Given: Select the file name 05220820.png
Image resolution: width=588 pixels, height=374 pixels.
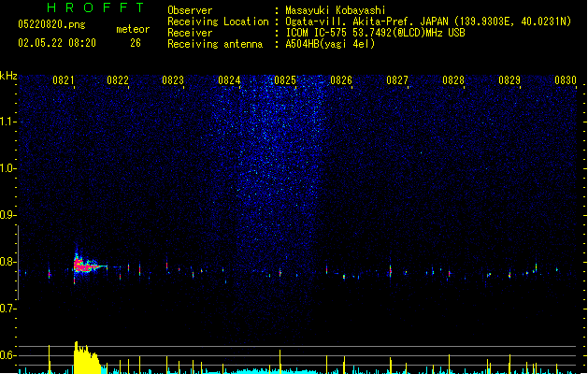Looking at the screenshot, I should pos(51,24).
